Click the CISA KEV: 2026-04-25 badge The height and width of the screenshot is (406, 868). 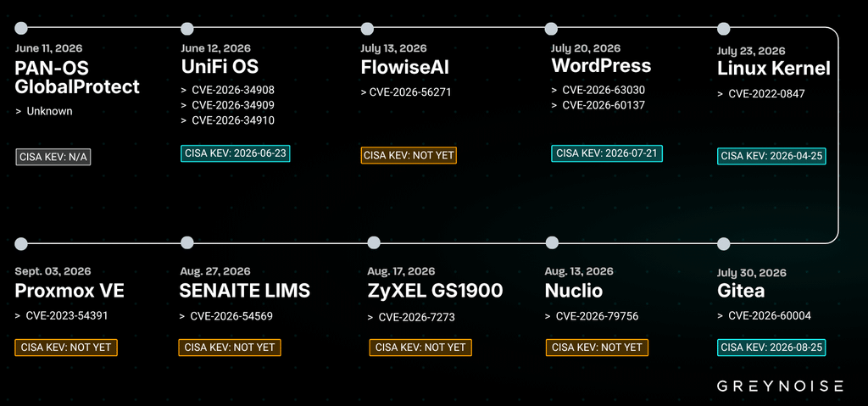(x=771, y=156)
